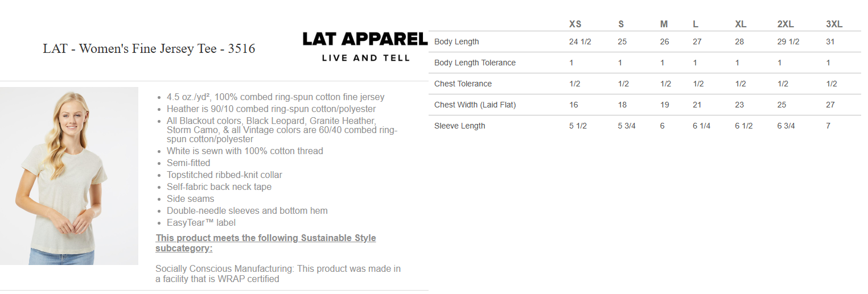Image resolution: width=868 pixels, height=294 pixels.
Task: Click the LAT Women's Fine Jersey Tee title
Action: coord(149,49)
